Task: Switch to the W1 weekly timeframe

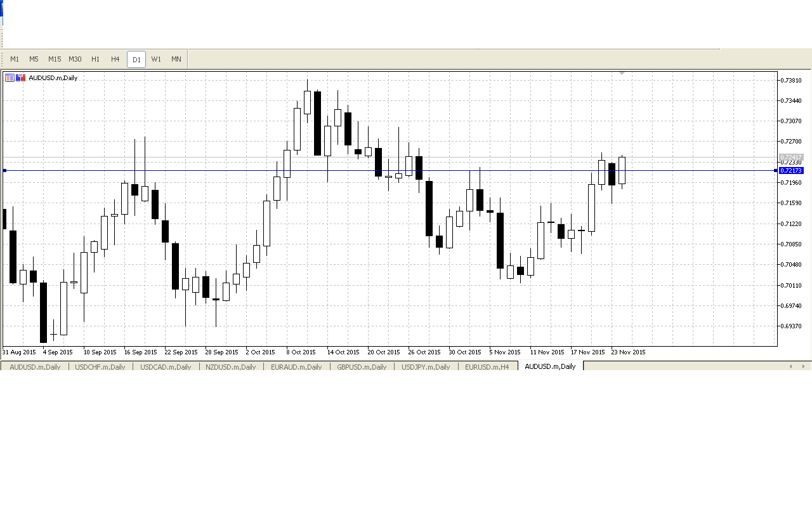Action: coord(156,59)
